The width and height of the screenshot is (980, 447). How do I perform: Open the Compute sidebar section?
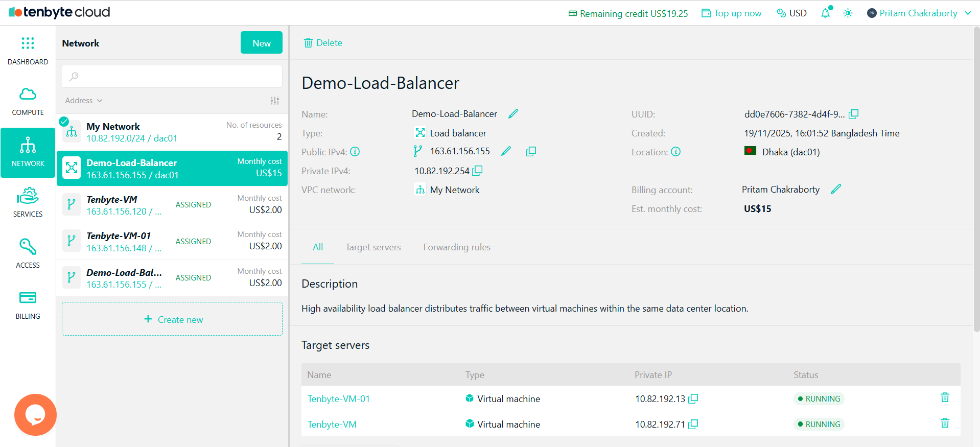[x=28, y=102]
